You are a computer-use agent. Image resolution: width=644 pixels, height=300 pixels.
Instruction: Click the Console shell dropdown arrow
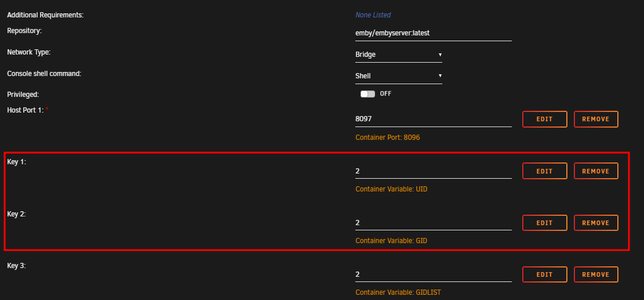pos(440,76)
